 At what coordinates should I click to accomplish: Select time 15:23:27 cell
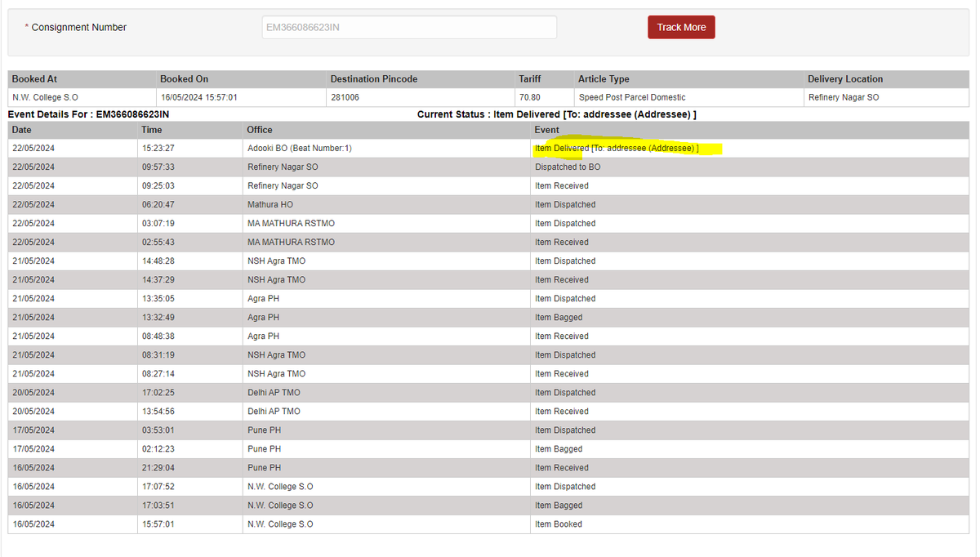[190, 149]
